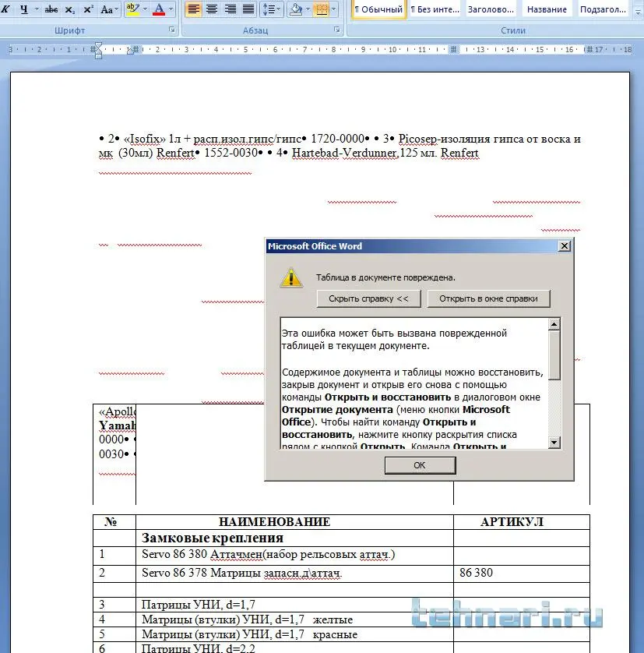644x653 pixels.
Task: Click 'Servo 86 378 Матрицы' row
Action: pos(341,574)
